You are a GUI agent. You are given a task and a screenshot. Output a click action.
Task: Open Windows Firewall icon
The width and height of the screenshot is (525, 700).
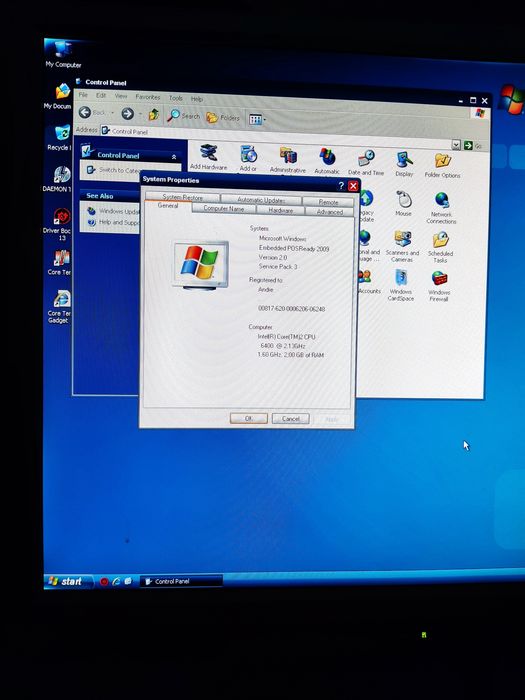click(439, 286)
